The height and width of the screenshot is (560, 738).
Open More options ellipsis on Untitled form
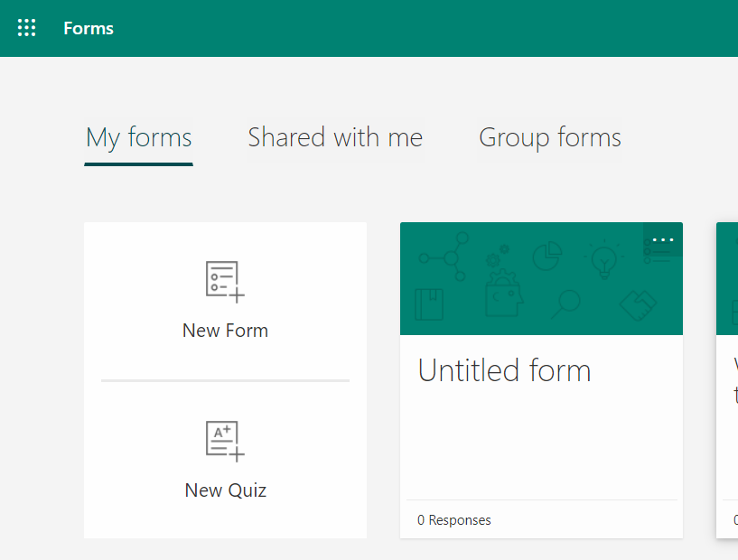[x=663, y=240]
